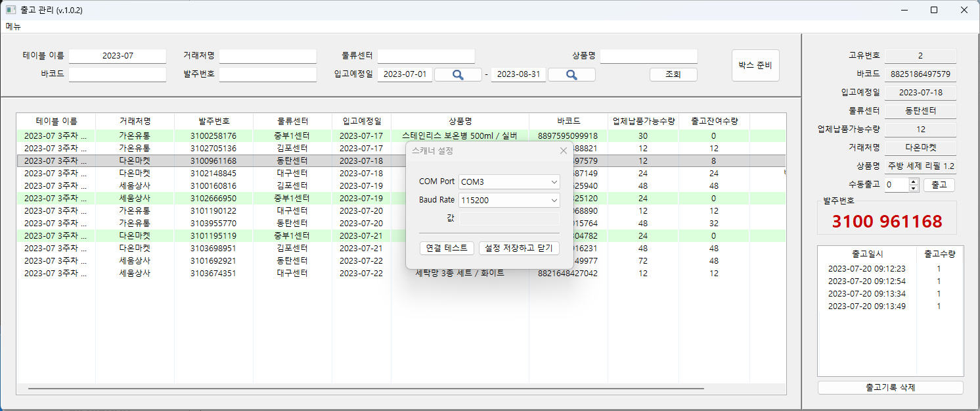Viewport: 980px width, 411px height.
Task: Click the 연결 테스트 button
Action: point(447,248)
